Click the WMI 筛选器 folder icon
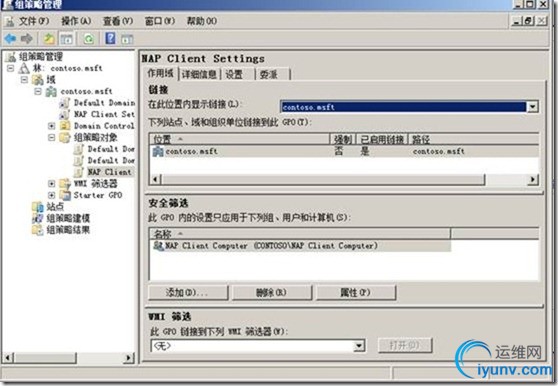Screen dimensions: 558x386 [x=65, y=184]
